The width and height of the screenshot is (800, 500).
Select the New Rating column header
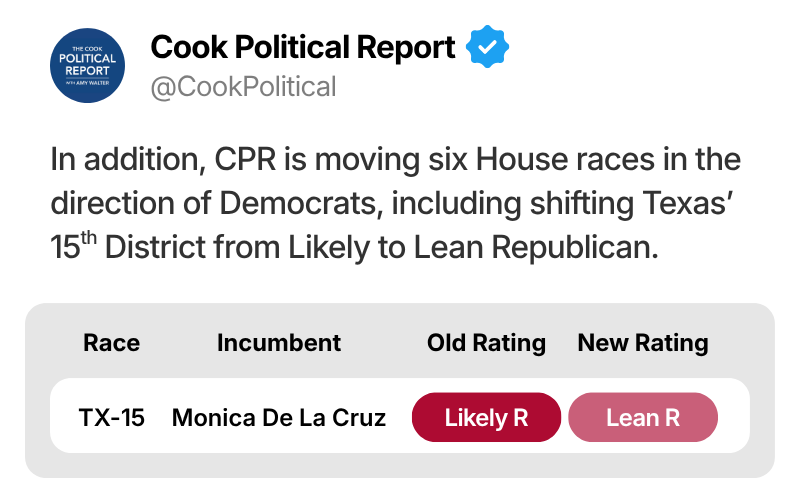click(x=643, y=343)
